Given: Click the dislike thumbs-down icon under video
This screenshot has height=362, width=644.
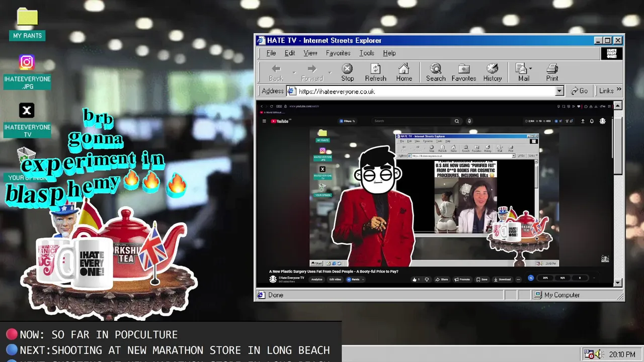Looking at the screenshot, I should point(427,280).
